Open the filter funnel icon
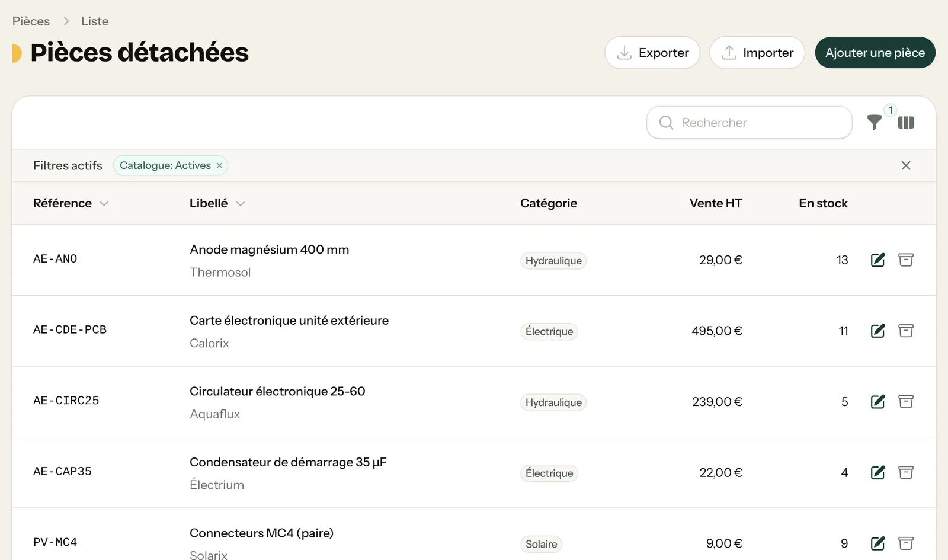Viewport: 948px width, 560px height. tap(874, 123)
